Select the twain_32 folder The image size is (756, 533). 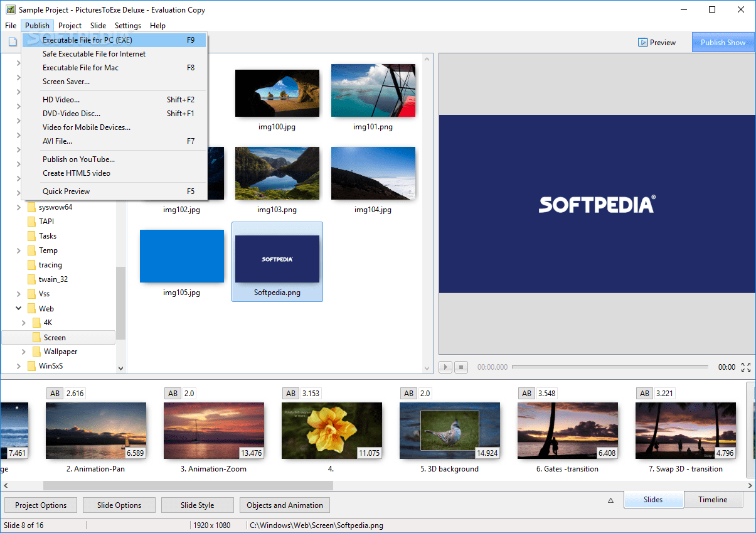(x=53, y=279)
